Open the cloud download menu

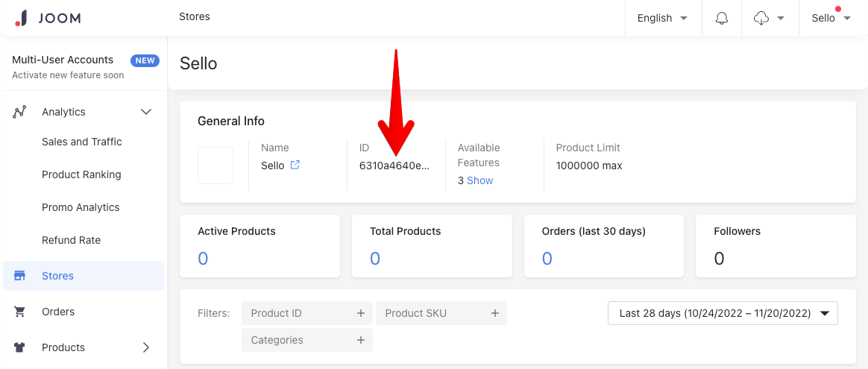click(770, 18)
